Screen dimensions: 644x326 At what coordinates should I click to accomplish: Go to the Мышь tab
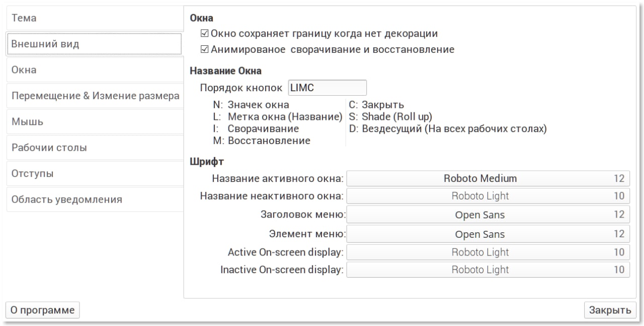(94, 122)
